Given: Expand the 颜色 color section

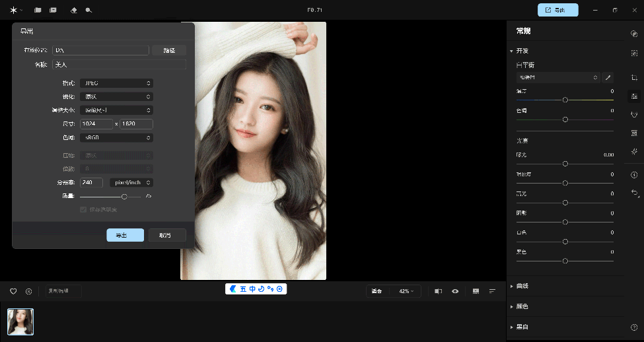Looking at the screenshot, I should [x=512, y=306].
